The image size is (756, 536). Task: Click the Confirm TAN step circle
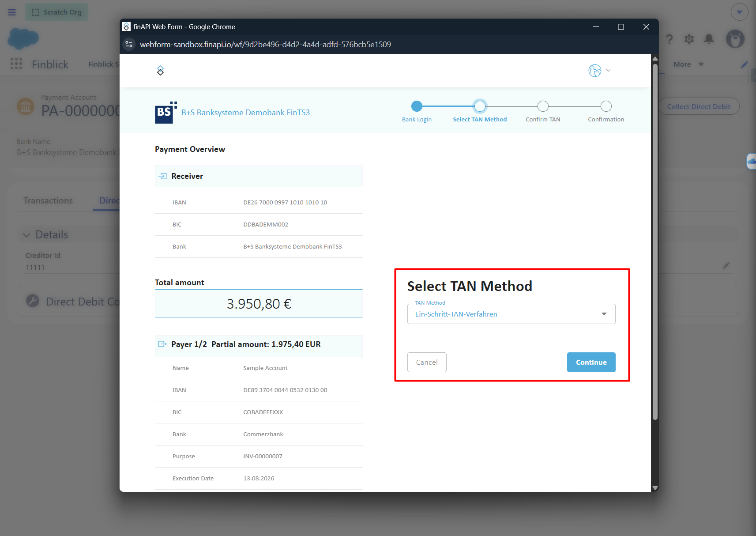(x=543, y=106)
